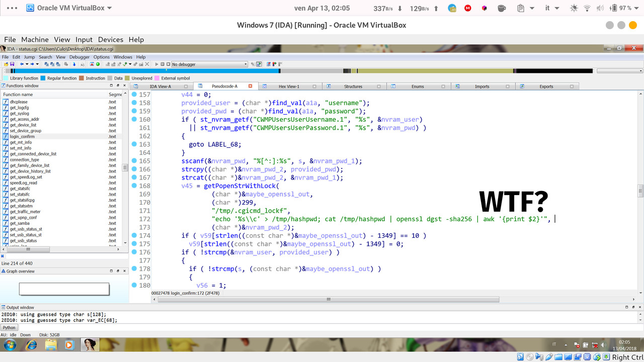The image size is (644, 362).
Task: Open file icon in IDA toolbar
Action: pyautogui.click(x=6, y=64)
